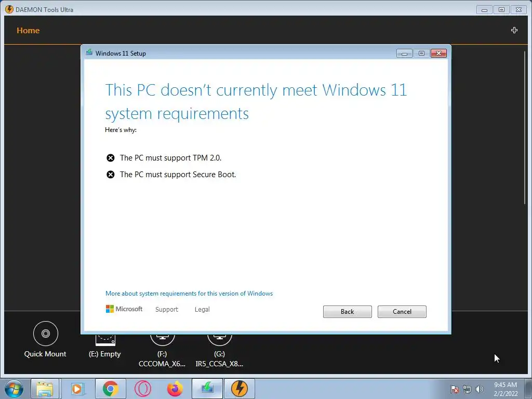This screenshot has height=399, width=532.
Task: Launch Opera browser from the taskbar
Action: (x=143, y=389)
